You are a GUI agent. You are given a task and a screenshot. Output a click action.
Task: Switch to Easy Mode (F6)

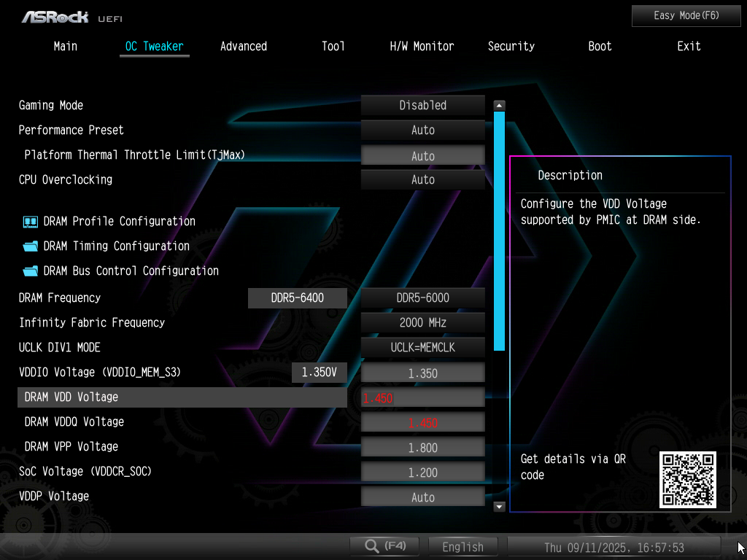[686, 16]
